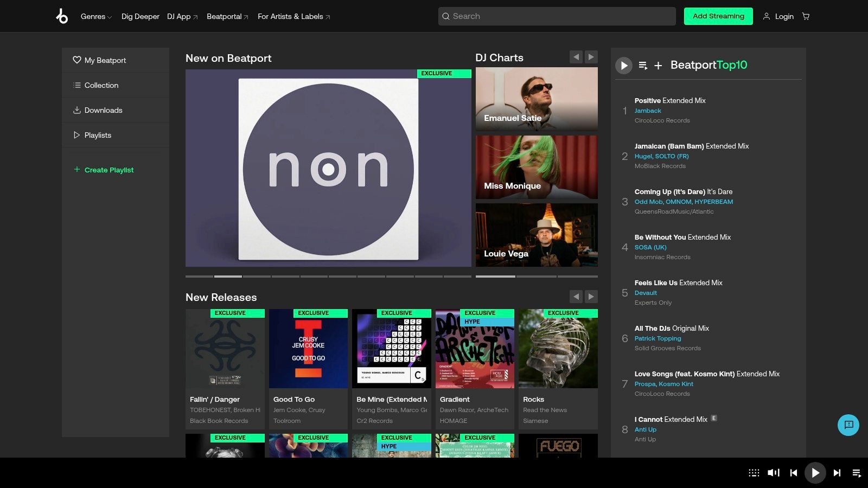Select the Downloads sidebar item

[103, 110]
